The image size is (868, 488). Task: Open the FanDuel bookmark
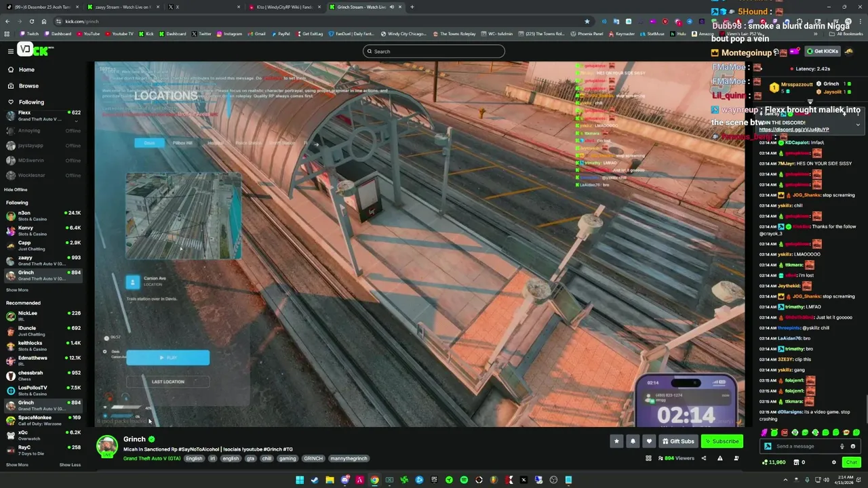(x=353, y=34)
